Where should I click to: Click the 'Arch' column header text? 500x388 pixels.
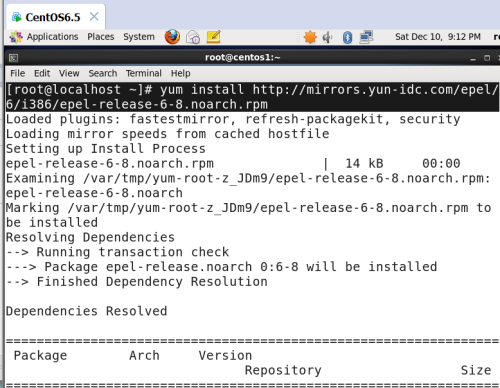[x=144, y=355]
